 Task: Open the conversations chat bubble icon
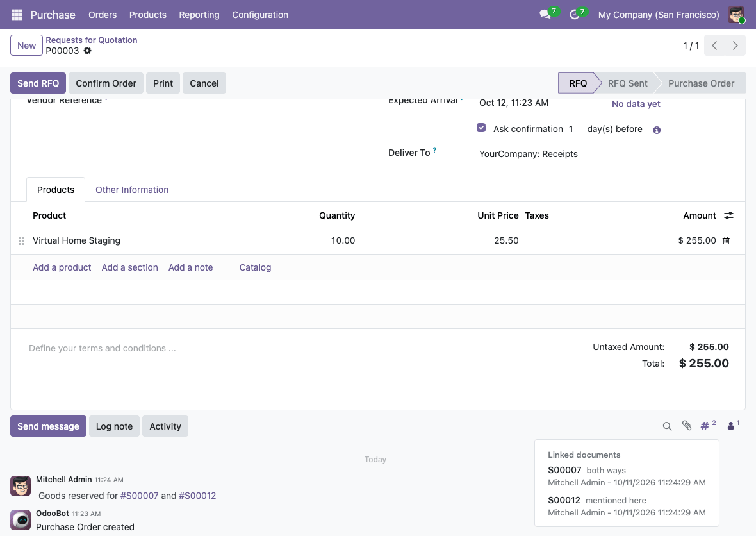[545, 15]
